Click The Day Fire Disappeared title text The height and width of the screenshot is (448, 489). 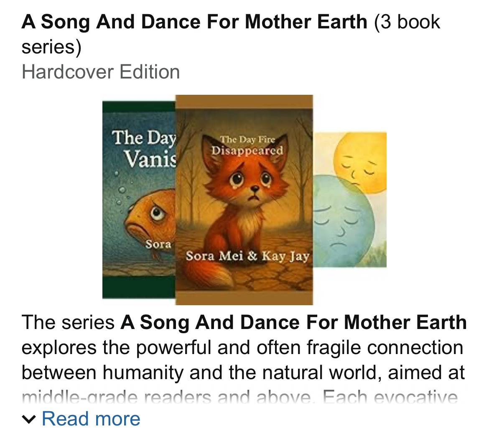[247, 145]
